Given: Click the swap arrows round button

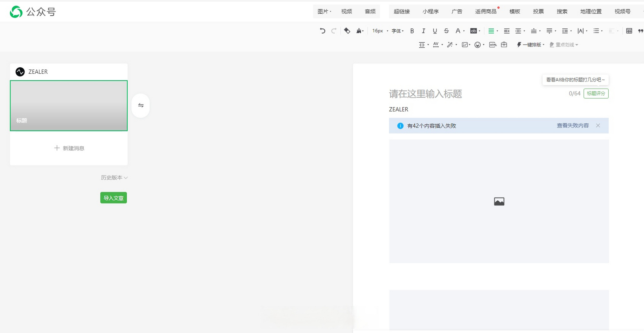Looking at the screenshot, I should [141, 105].
